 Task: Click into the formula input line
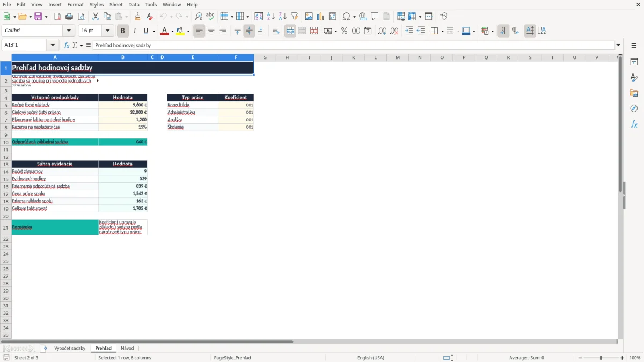click(354, 46)
